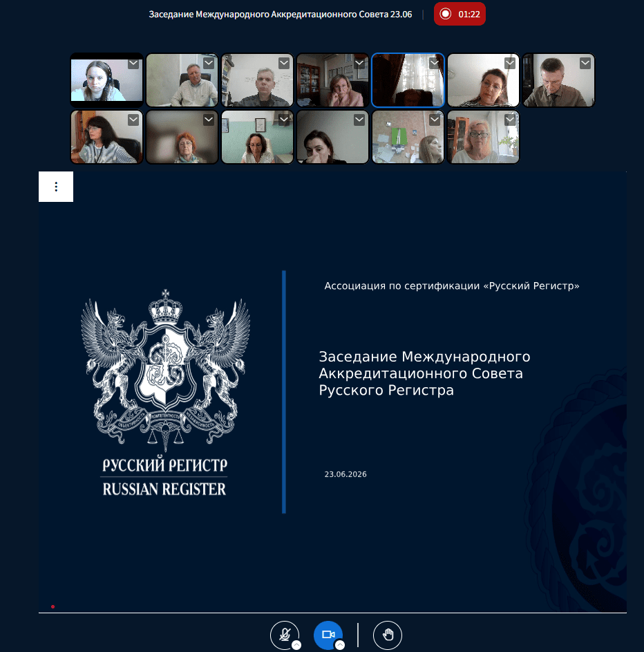This screenshot has width=644, height=652.
Task: Select video tile of red-haired woman
Action: (182, 137)
